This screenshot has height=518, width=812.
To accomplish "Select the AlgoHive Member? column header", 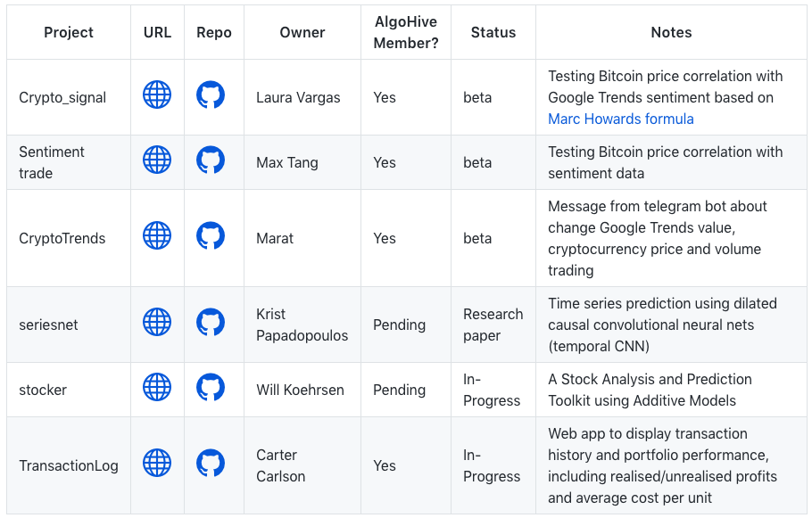I will pyautogui.click(x=406, y=32).
